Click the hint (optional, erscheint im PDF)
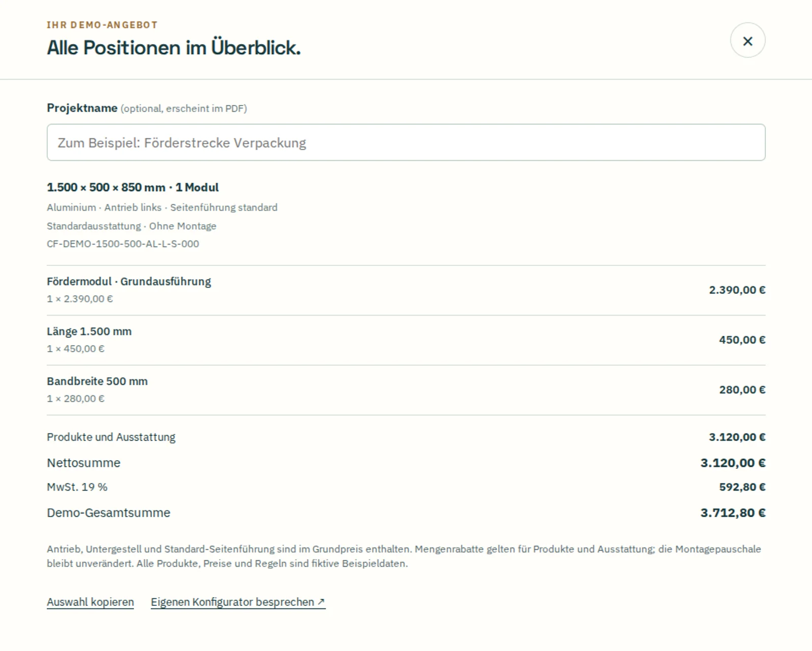Viewport: 812px width, 651px height. pos(184,109)
